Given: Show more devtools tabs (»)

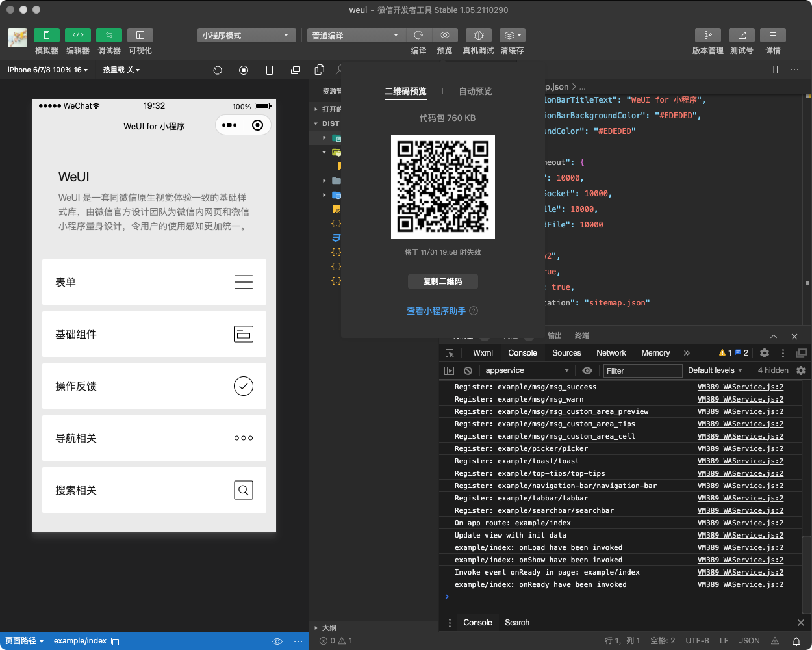Looking at the screenshot, I should 687,353.
